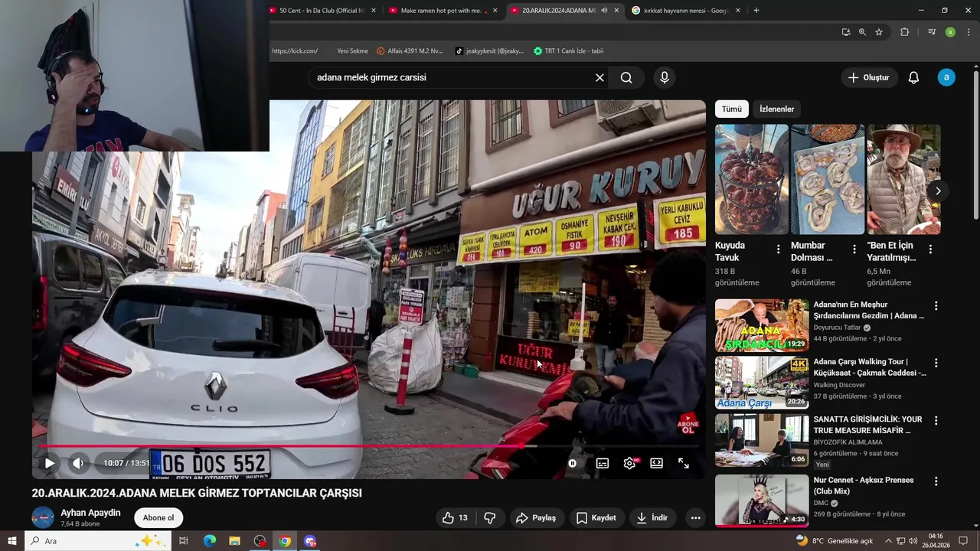Open the video settings gear menu
980x551 pixels.
(629, 463)
